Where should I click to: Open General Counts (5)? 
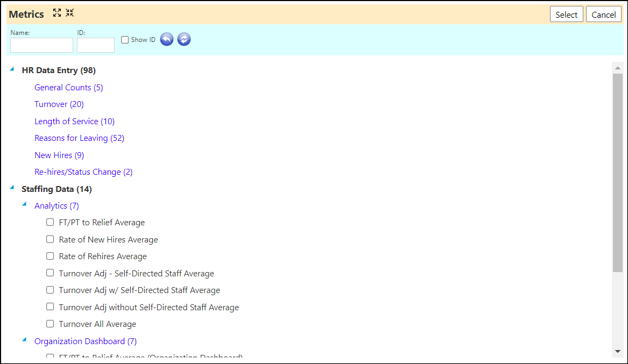(x=68, y=88)
